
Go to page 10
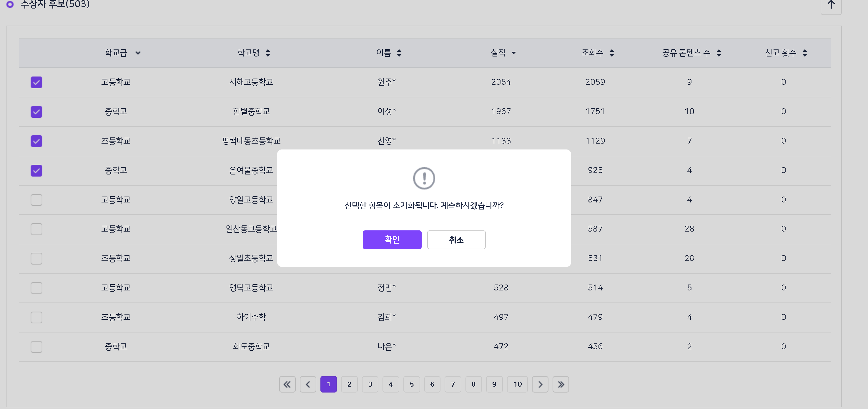517,384
